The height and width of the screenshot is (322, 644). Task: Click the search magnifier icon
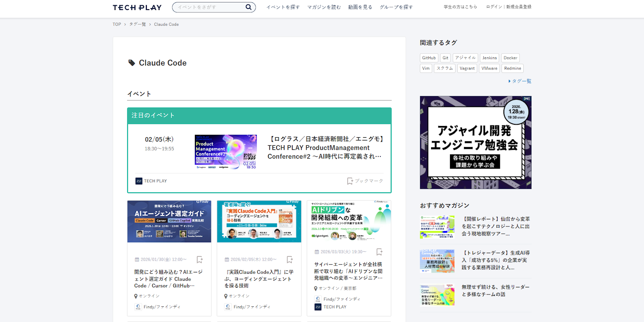pyautogui.click(x=248, y=7)
